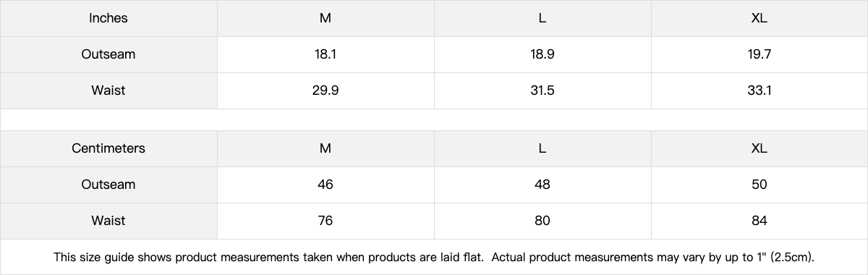The width and height of the screenshot is (868, 275).
Task: Select the 84 centimeter waist value
Action: click(759, 221)
